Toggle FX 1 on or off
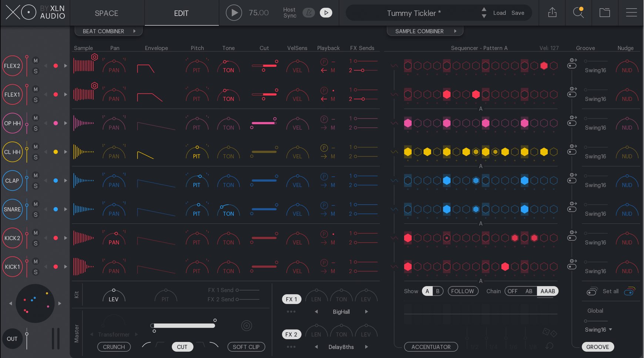Screen dimensions: 644x358 pos(292,299)
